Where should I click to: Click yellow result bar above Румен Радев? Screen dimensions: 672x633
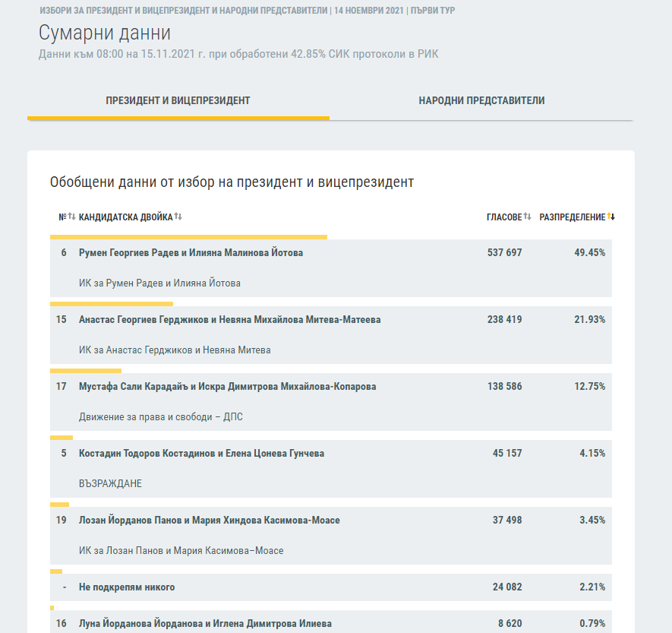[x=188, y=237]
